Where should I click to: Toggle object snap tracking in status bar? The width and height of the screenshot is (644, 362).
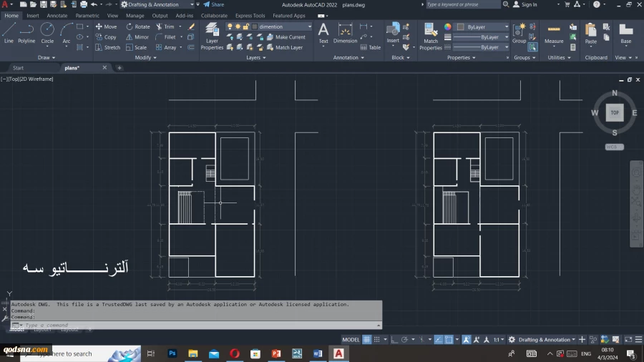(438, 339)
